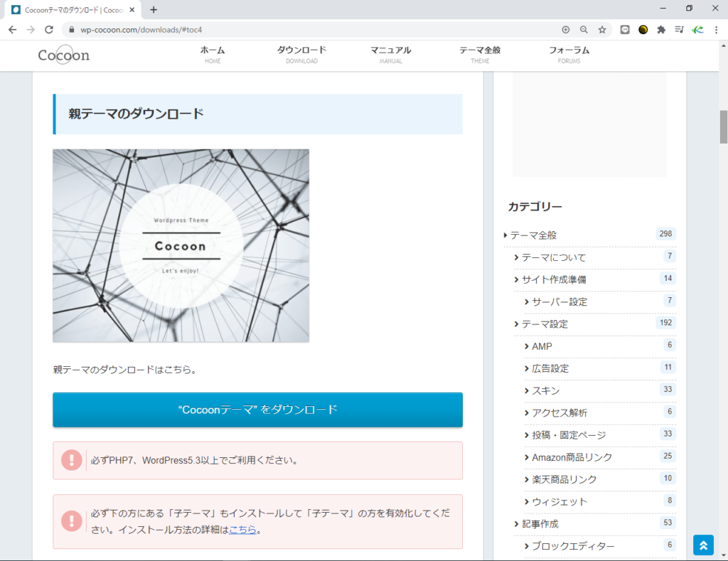Click the page's vertical scrollbar thumb
The image size is (728, 561).
[x=723, y=127]
